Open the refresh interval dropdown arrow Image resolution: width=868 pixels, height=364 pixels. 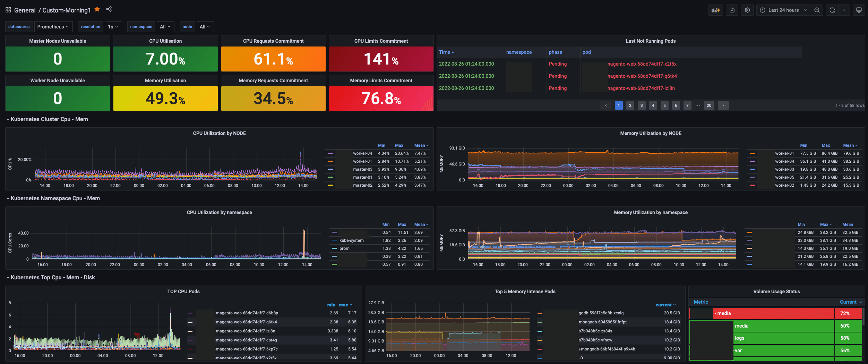click(x=844, y=10)
